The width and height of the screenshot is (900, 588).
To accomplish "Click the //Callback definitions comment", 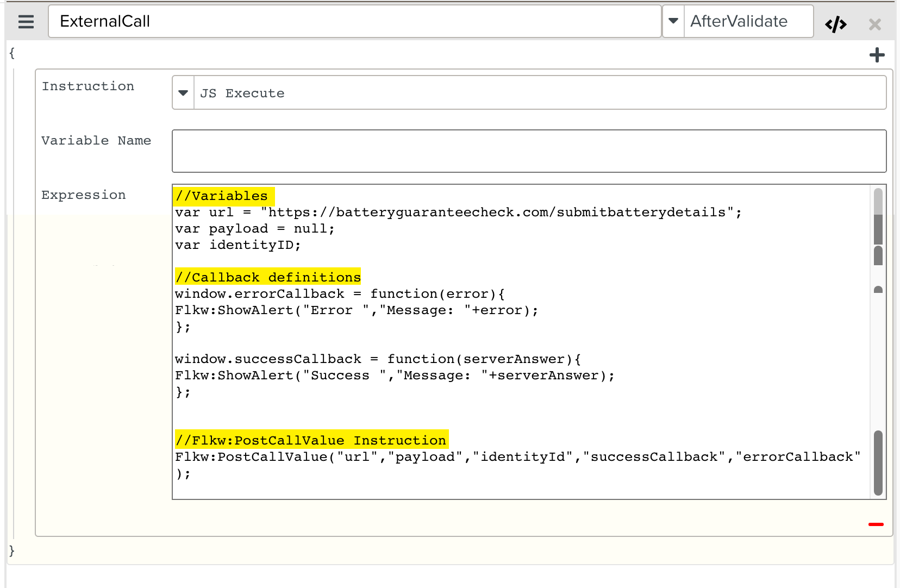I will (268, 278).
